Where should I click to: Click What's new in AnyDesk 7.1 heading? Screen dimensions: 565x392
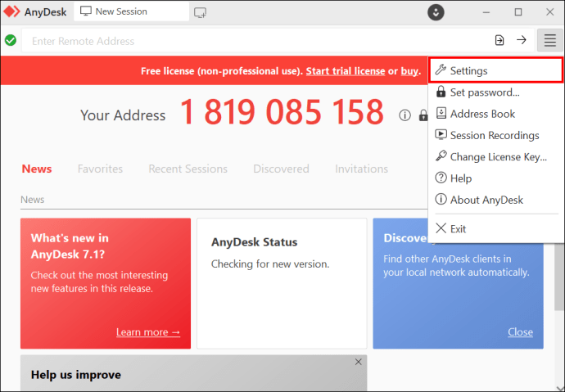click(70, 246)
